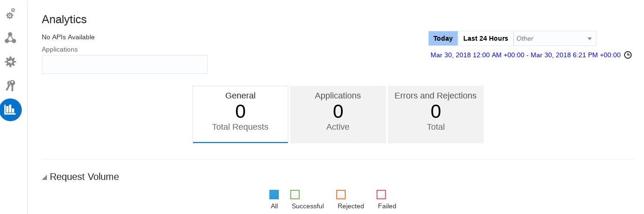Image resolution: width=644 pixels, height=214 pixels.
Task: Click the keys icon in sidebar
Action: click(10, 86)
